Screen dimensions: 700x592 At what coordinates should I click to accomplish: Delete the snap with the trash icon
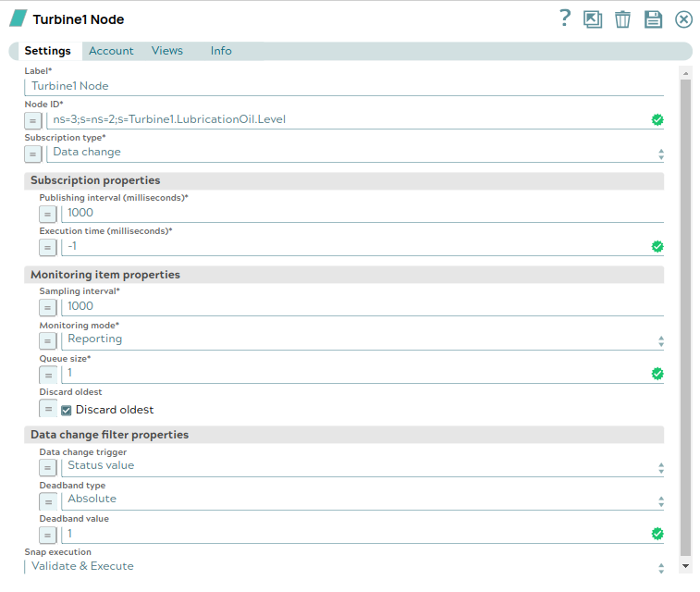point(622,19)
